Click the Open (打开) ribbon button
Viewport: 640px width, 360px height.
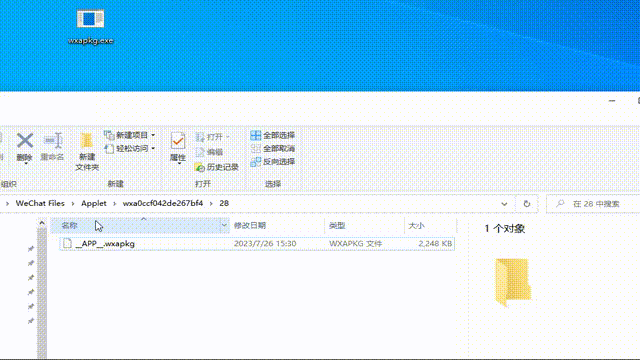(212, 137)
